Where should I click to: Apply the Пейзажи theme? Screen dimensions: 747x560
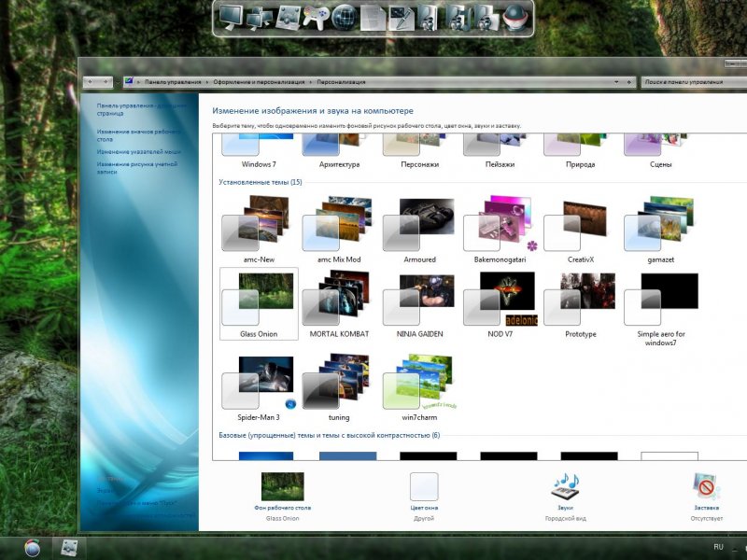[x=500, y=151]
